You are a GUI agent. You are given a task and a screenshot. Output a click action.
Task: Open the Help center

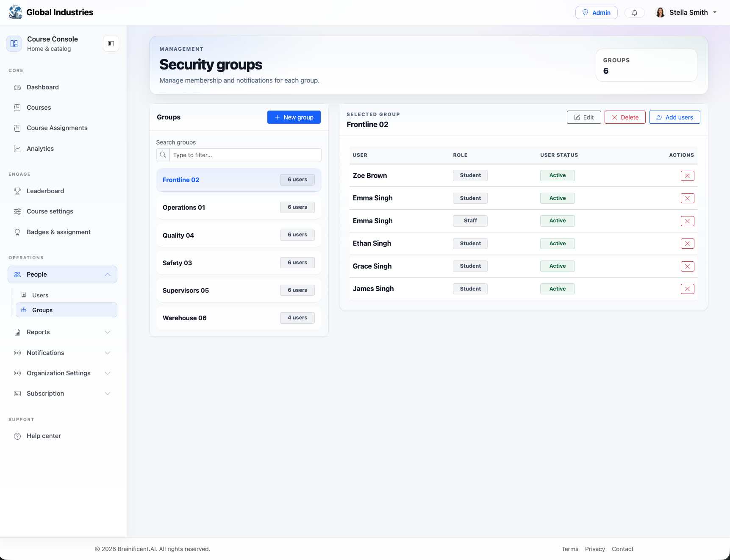pyautogui.click(x=63, y=436)
